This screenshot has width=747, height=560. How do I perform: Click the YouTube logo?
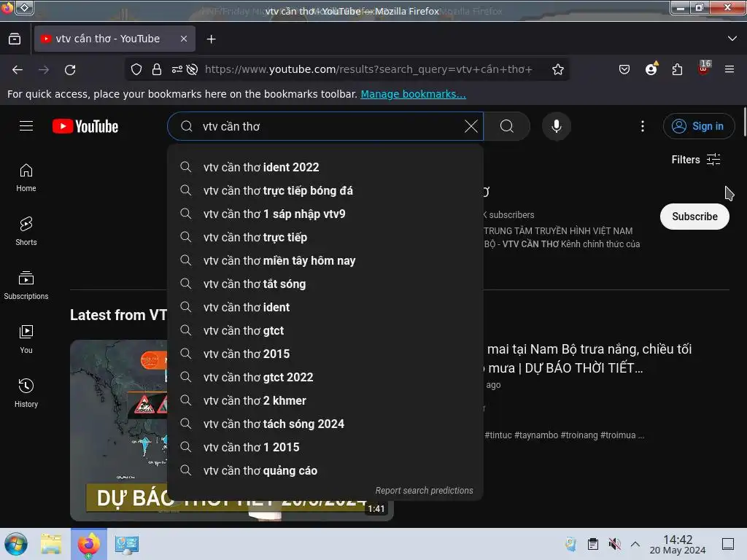85,126
